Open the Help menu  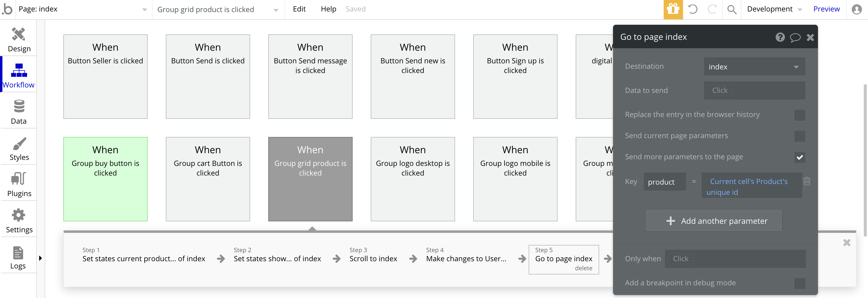click(328, 9)
